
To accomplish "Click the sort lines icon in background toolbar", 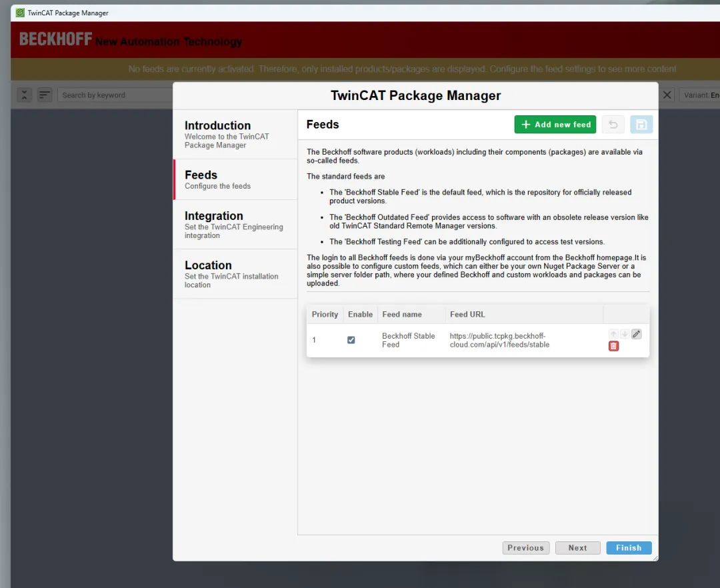I will (45, 95).
